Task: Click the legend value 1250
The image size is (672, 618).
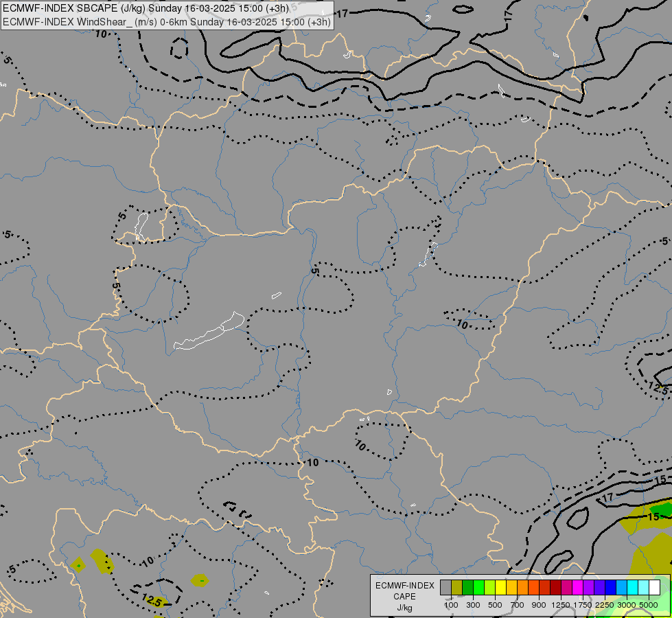Action: 561,605
